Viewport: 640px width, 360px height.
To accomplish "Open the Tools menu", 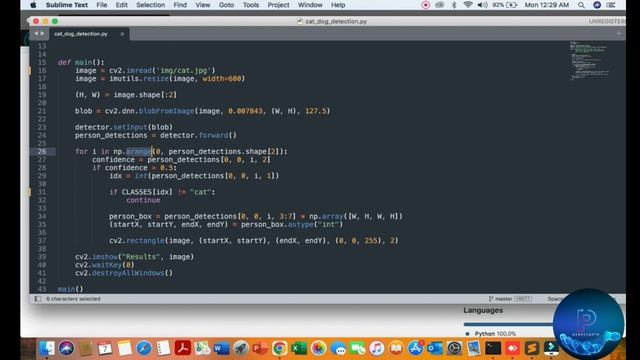I will click(251, 5).
